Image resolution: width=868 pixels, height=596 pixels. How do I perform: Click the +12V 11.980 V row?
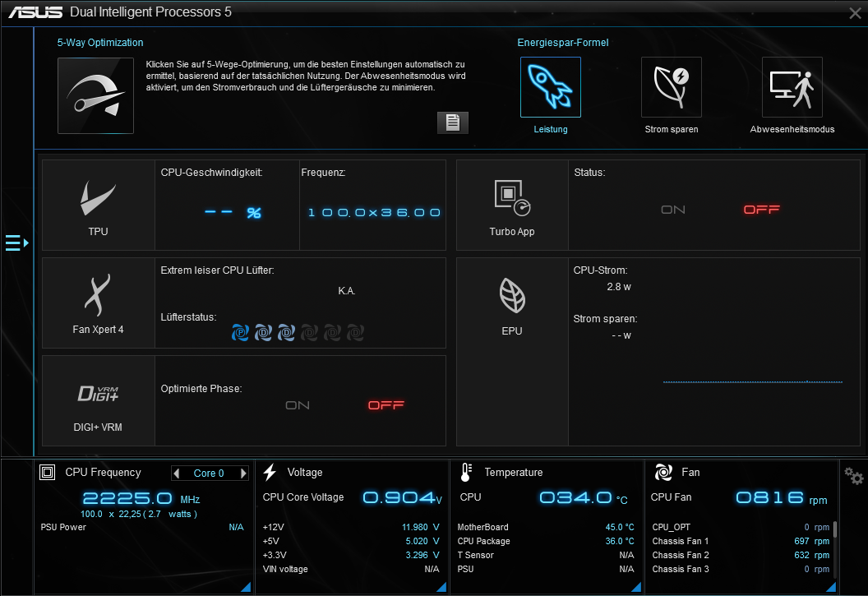[x=351, y=528]
